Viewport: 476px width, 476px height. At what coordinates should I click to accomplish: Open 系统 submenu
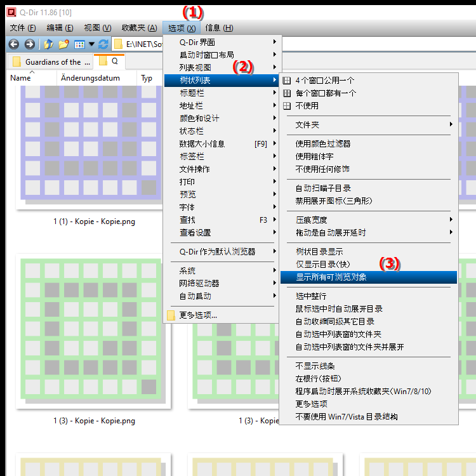click(x=221, y=270)
